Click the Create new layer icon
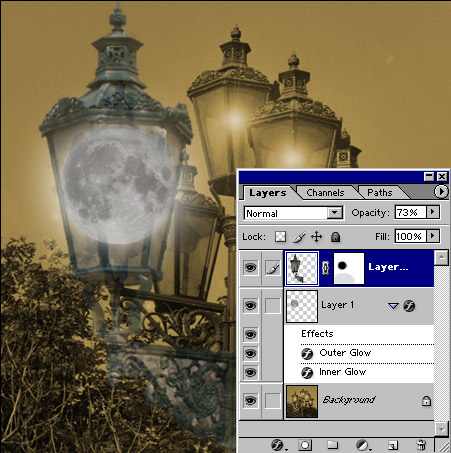Screen dimensions: 451x453 pyautogui.click(x=393, y=445)
